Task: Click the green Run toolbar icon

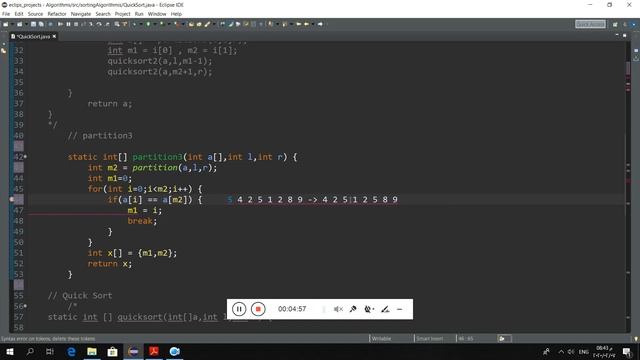Action: pyautogui.click(x=148, y=24)
